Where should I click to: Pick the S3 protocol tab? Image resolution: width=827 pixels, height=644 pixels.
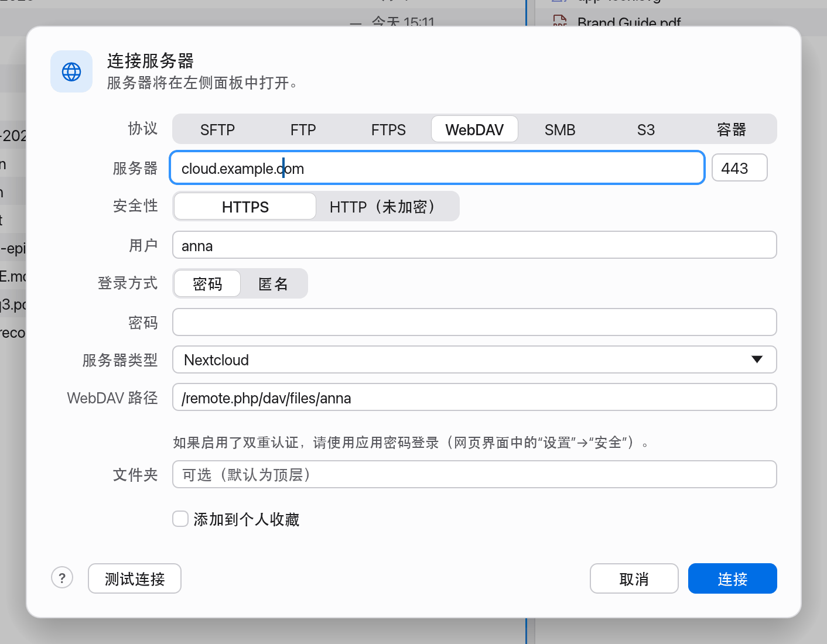pyautogui.click(x=646, y=129)
